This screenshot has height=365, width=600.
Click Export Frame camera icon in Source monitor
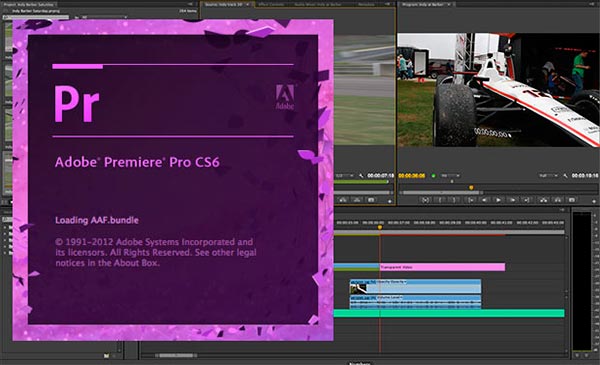(x=371, y=200)
